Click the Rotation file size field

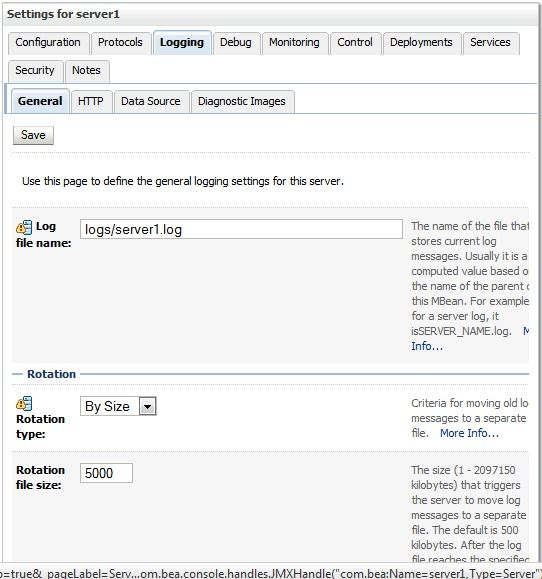106,473
